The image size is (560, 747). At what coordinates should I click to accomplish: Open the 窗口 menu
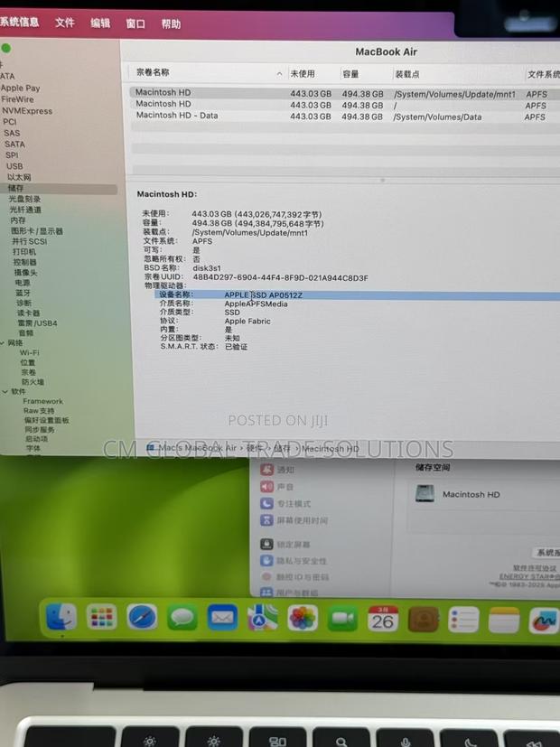click(x=135, y=23)
